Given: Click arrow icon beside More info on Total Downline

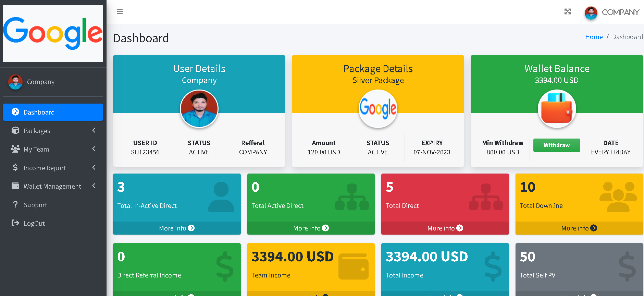Looking at the screenshot, I should click(594, 228).
